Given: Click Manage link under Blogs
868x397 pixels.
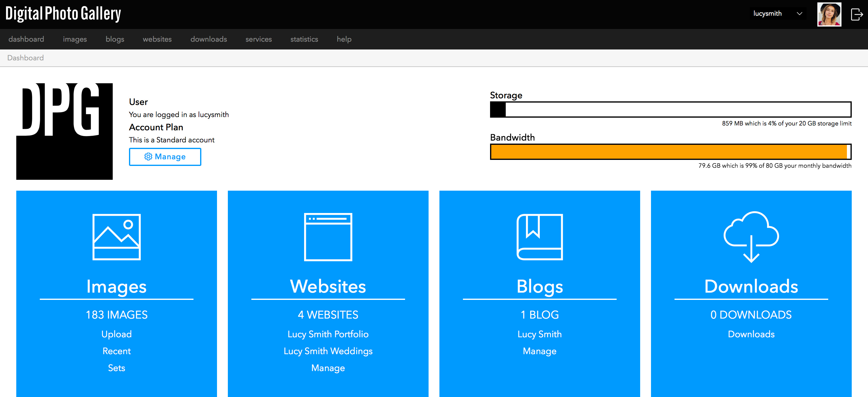Looking at the screenshot, I should pyautogui.click(x=539, y=351).
